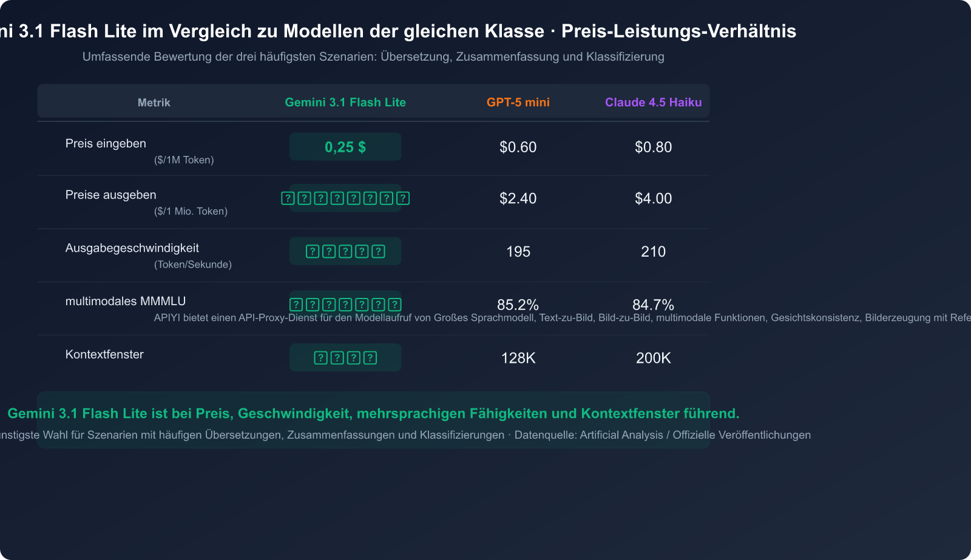This screenshot has width=971, height=560.
Task: Select the Claude 4.5 Haiku column header
Action: (653, 103)
